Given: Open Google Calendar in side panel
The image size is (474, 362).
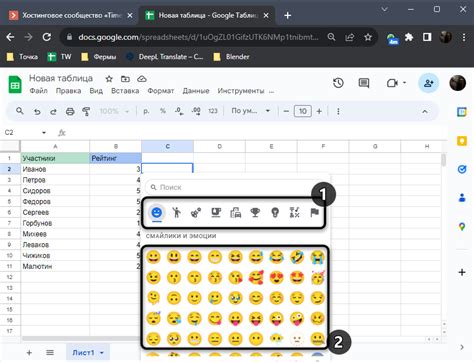Looking at the screenshot, I should (462, 112).
